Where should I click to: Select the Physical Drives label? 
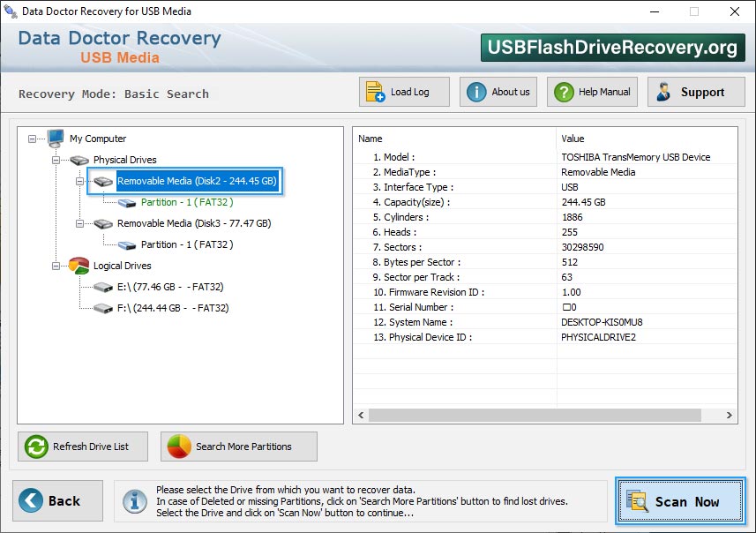coord(125,160)
